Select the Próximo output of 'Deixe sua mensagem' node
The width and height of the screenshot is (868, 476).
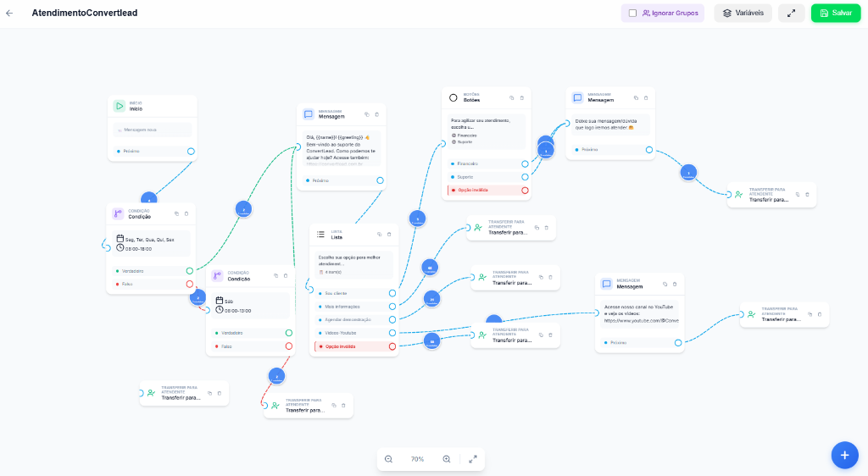tap(649, 150)
